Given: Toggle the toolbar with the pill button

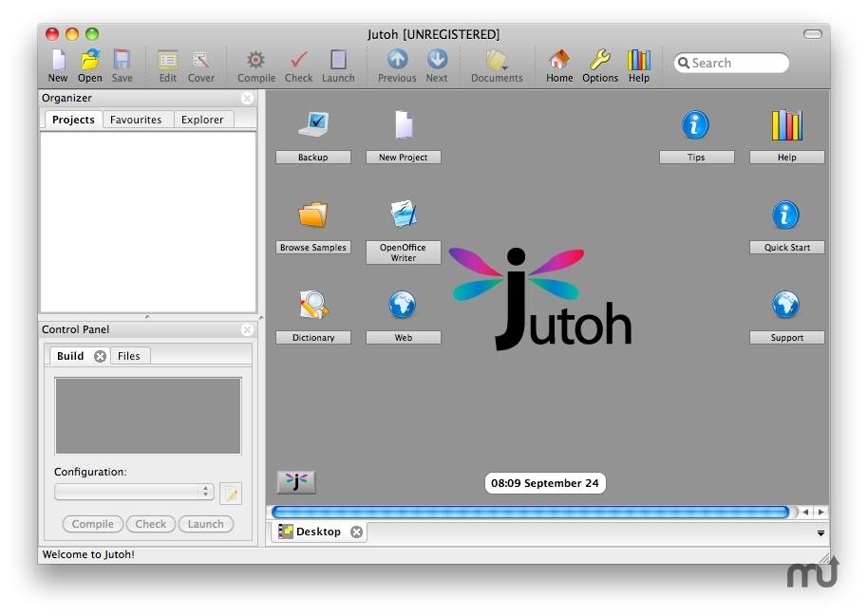Looking at the screenshot, I should click(813, 34).
